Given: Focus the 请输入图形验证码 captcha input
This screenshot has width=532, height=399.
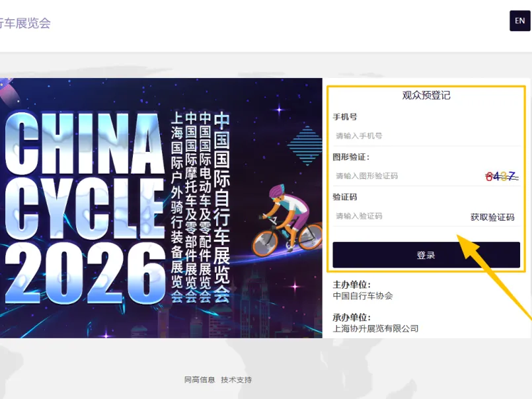Looking at the screenshot, I should [x=407, y=176].
